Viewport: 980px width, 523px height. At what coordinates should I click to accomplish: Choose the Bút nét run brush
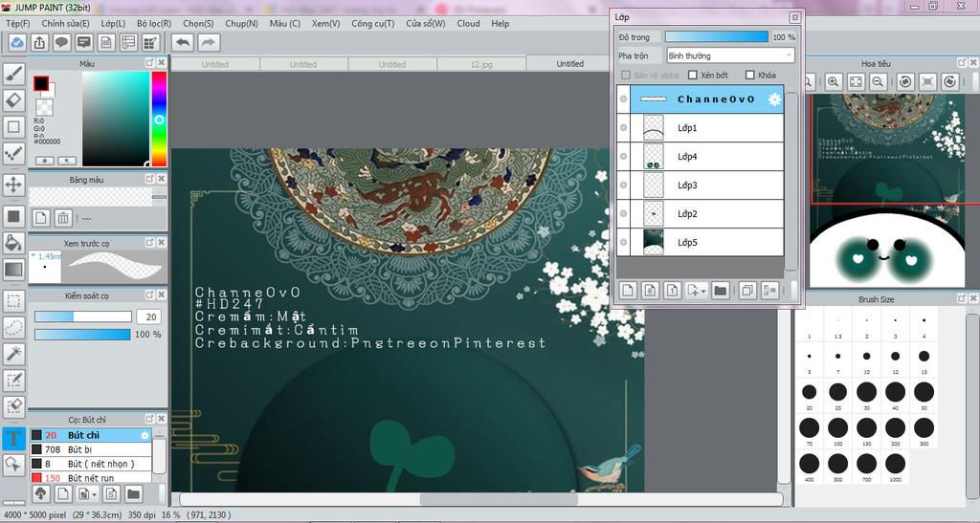[91, 478]
